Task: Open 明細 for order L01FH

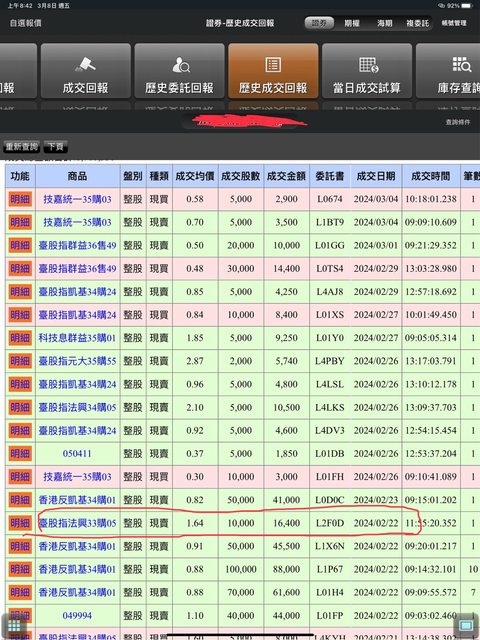Action: tap(20, 477)
